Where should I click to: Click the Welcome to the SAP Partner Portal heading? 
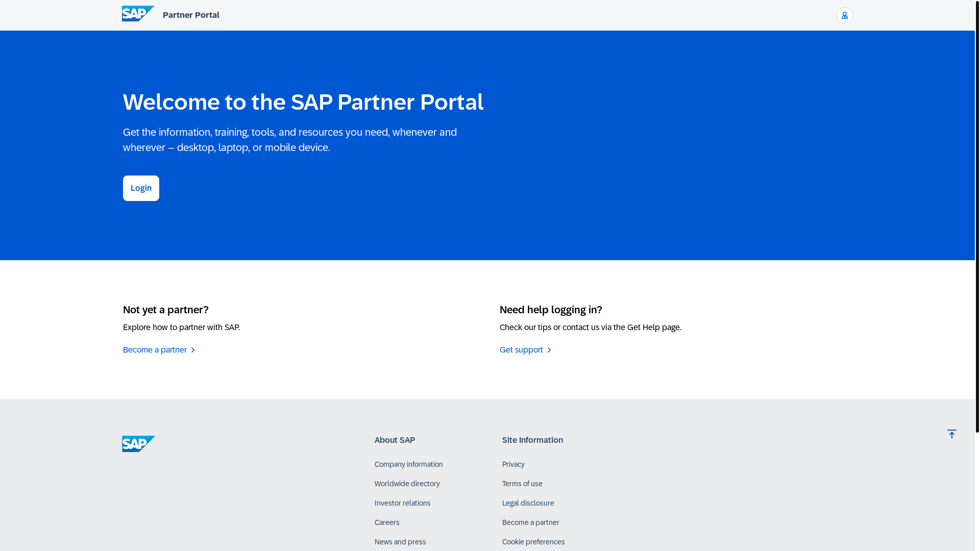[x=303, y=102]
